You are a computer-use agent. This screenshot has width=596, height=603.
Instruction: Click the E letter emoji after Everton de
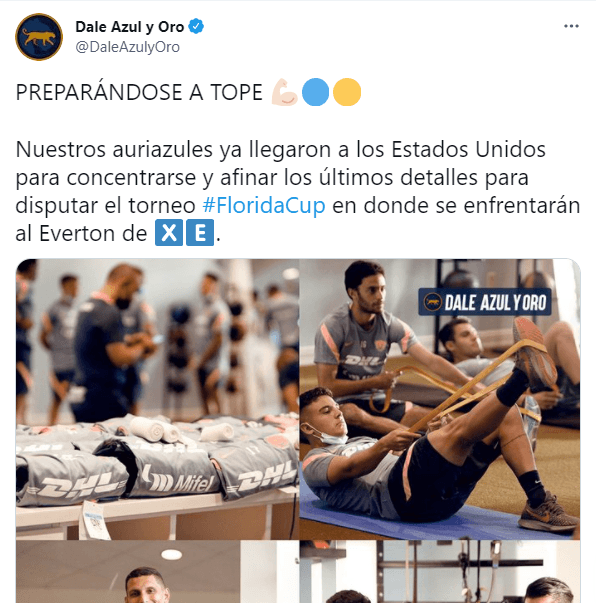click(x=200, y=233)
